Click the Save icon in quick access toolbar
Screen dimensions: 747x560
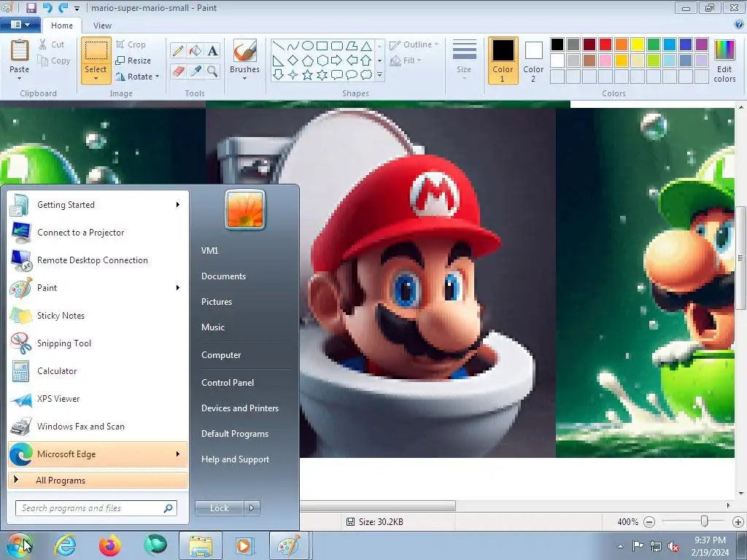[x=31, y=7]
